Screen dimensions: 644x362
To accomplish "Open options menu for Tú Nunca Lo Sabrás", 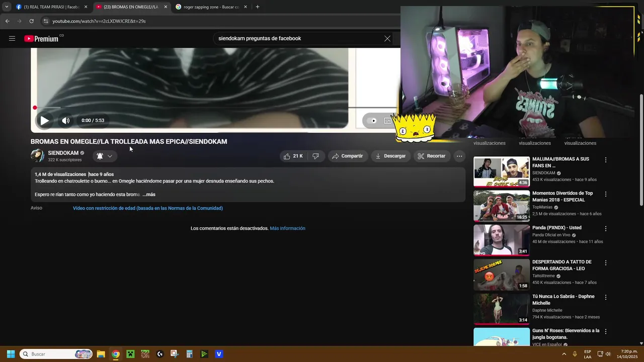I will point(606,297).
